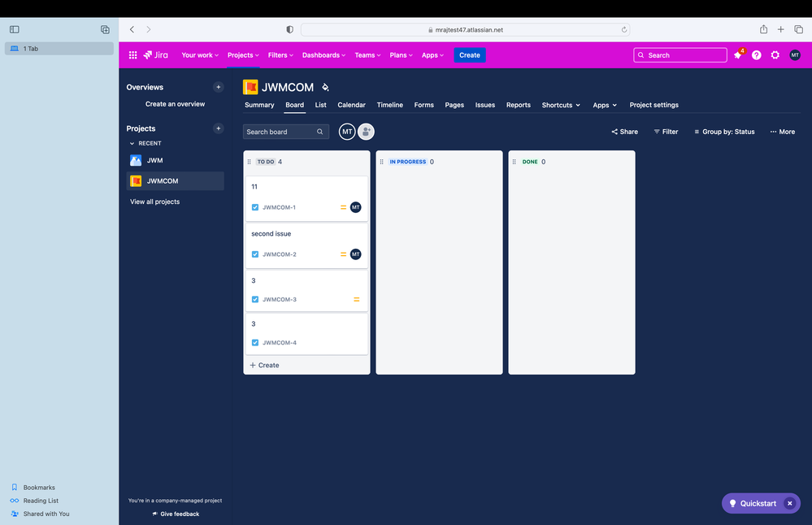
Task: Open the Plans dropdown
Action: [x=401, y=55]
